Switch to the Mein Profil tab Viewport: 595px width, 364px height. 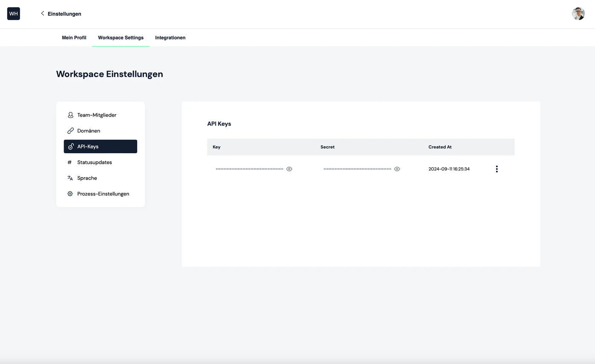(x=74, y=37)
